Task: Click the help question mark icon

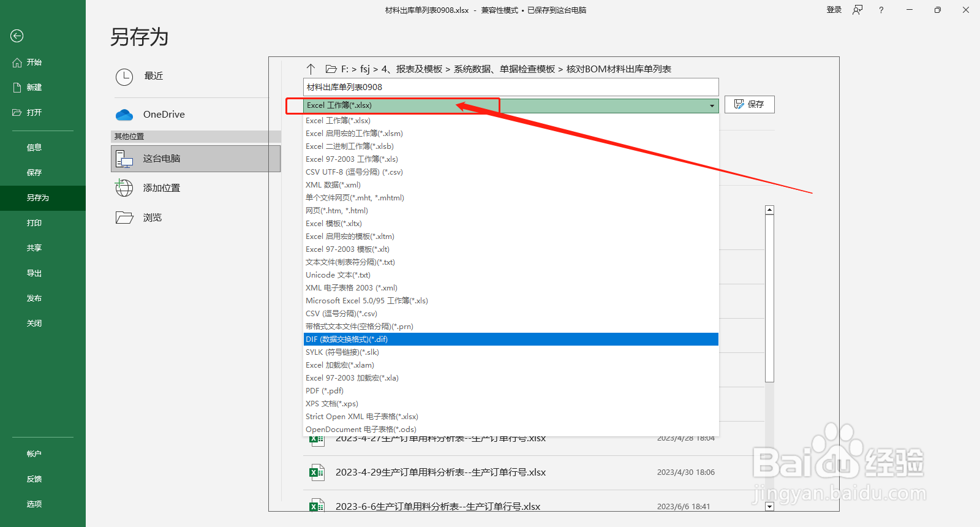Action: 881,10
